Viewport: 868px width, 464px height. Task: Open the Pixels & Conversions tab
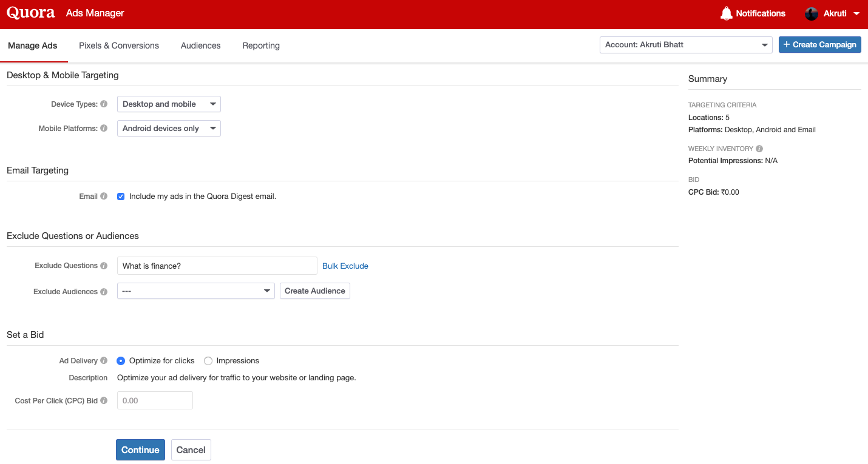(x=119, y=45)
